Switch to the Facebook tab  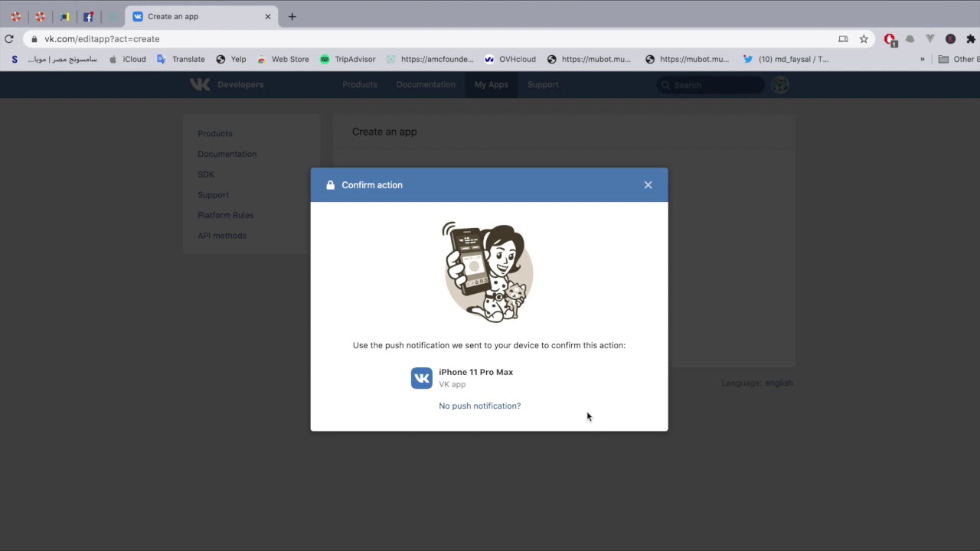(x=89, y=16)
